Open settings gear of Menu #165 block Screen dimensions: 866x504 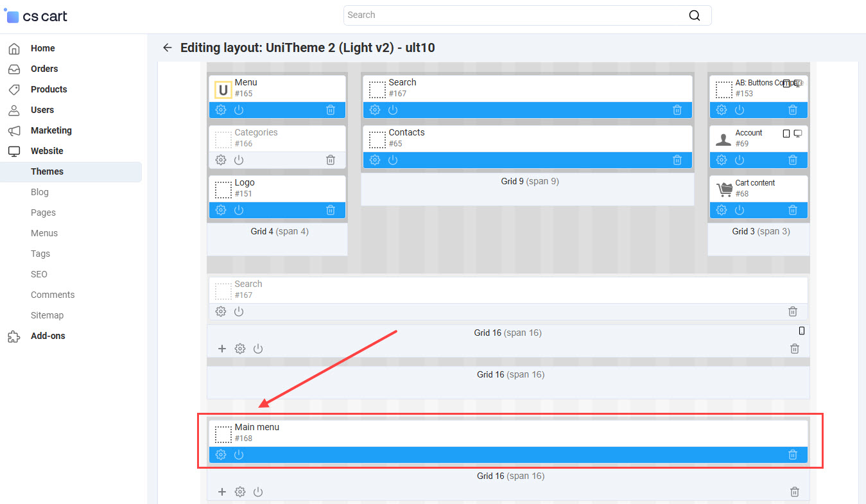tap(221, 110)
